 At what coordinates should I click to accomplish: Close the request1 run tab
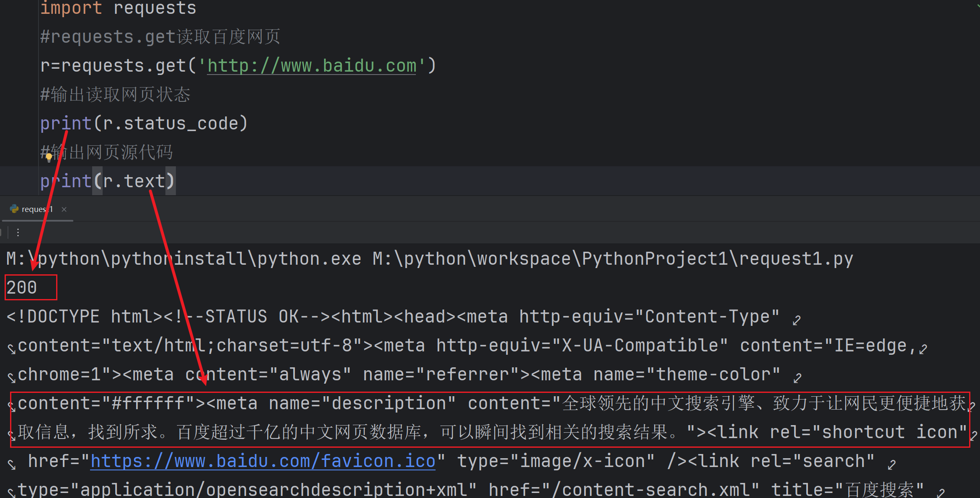[x=64, y=209]
